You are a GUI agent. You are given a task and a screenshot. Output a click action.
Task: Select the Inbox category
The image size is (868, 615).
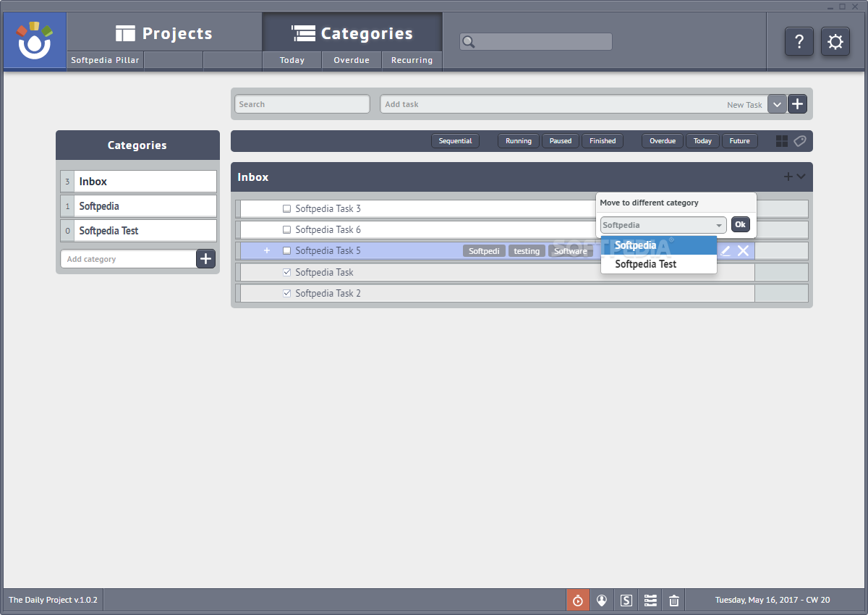click(138, 182)
